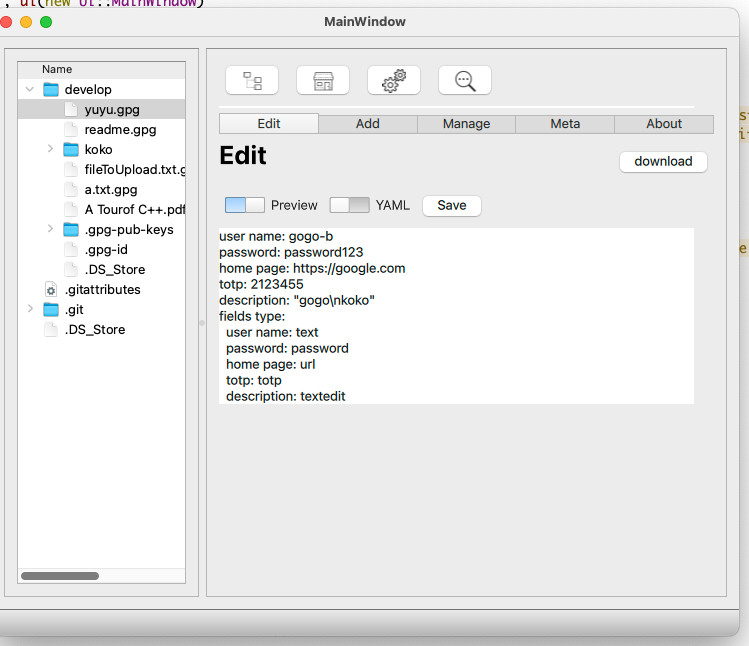This screenshot has width=749, height=646.
Task: Expand the .gpg-pub-keys folder
Action: click(50, 229)
